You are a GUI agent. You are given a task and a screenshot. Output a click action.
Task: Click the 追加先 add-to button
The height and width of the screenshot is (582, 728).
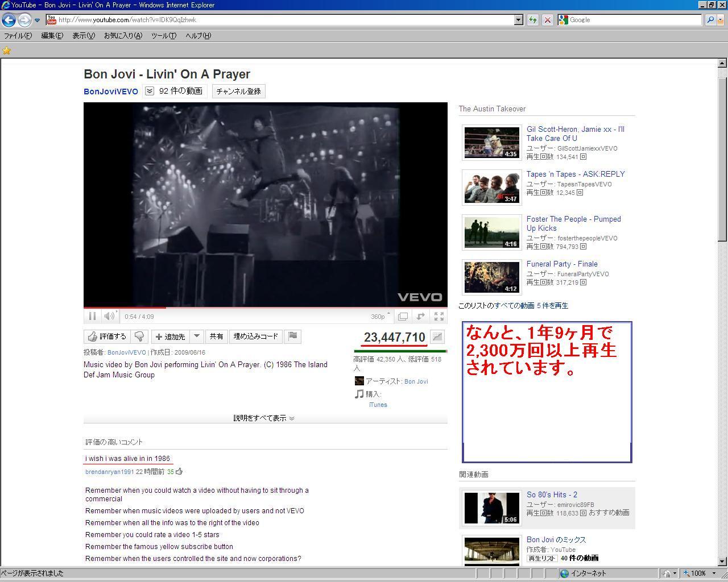click(x=171, y=336)
